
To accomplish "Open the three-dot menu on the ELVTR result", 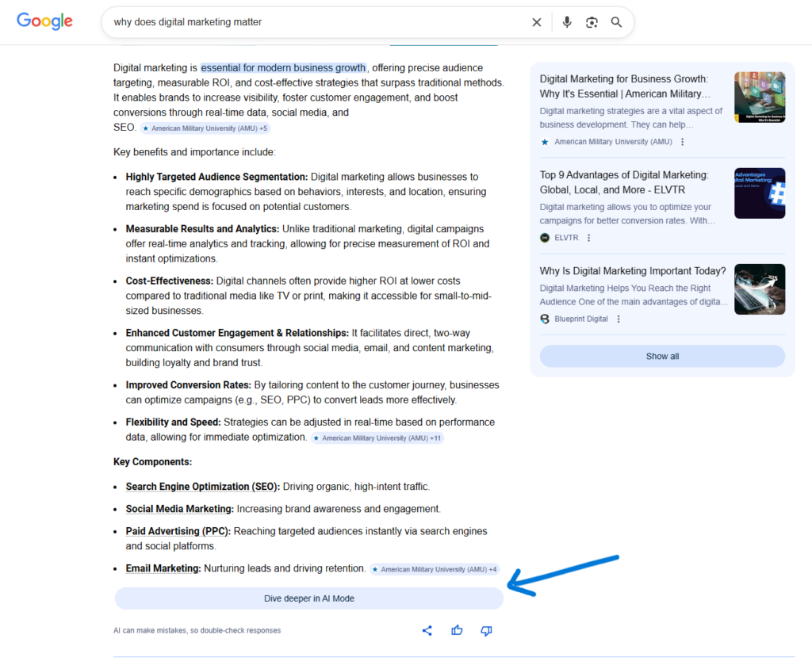I will (x=588, y=238).
